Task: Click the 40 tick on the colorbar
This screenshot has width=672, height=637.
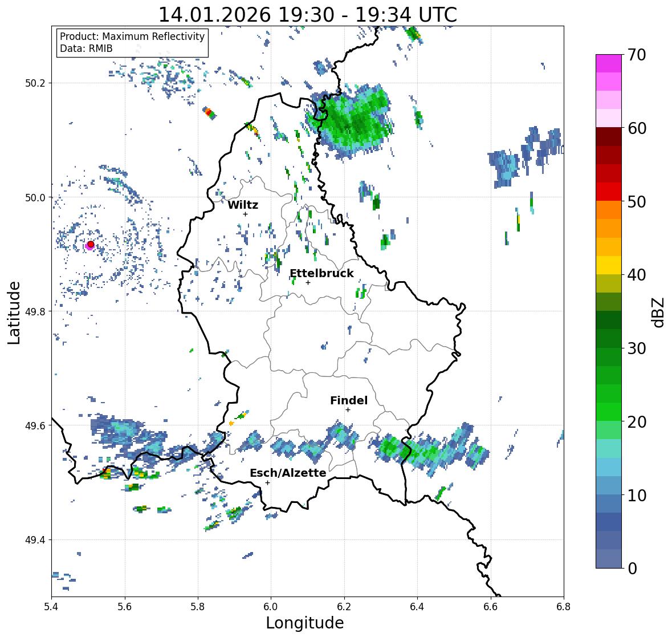Action: (x=637, y=275)
